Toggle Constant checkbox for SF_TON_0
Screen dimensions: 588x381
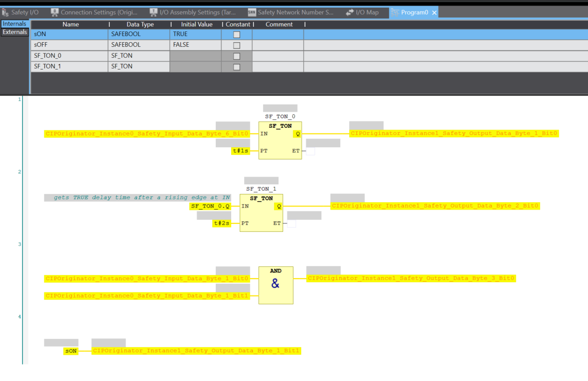[237, 56]
